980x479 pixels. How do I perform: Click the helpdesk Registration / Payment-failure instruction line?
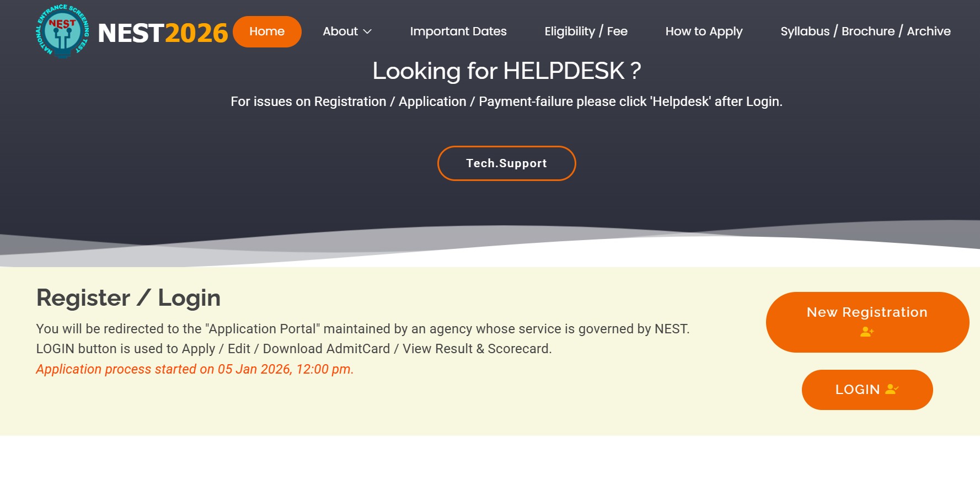506,102
